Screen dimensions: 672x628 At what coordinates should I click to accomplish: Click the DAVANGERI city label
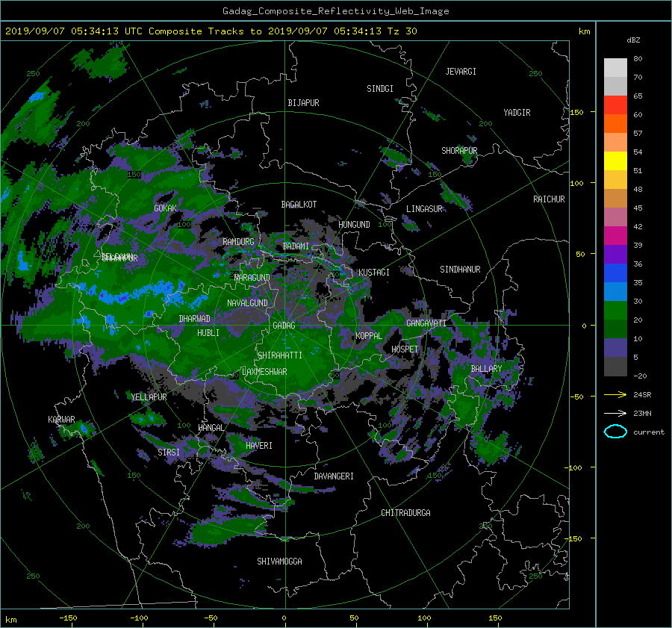[x=334, y=476]
